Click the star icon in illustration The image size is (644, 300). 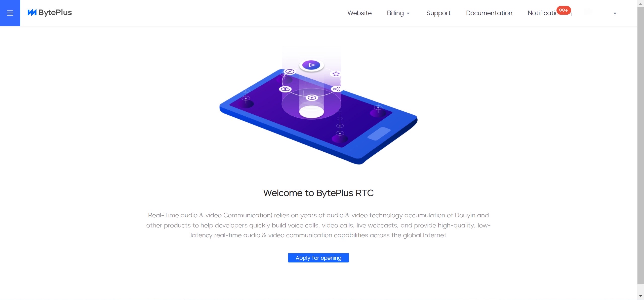point(336,74)
